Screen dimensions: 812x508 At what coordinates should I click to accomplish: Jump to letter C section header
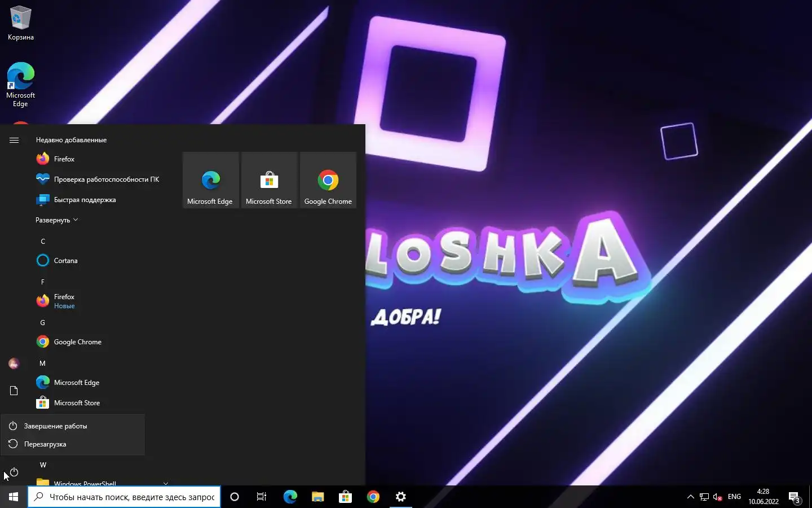(x=43, y=242)
